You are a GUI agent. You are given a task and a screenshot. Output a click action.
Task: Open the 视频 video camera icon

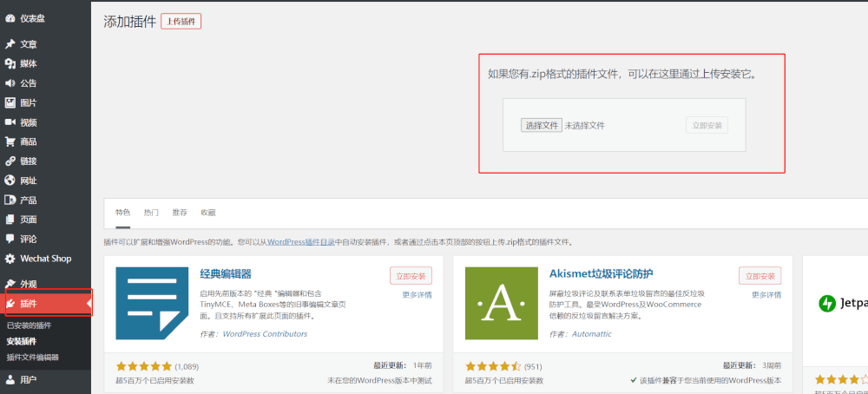(10, 122)
